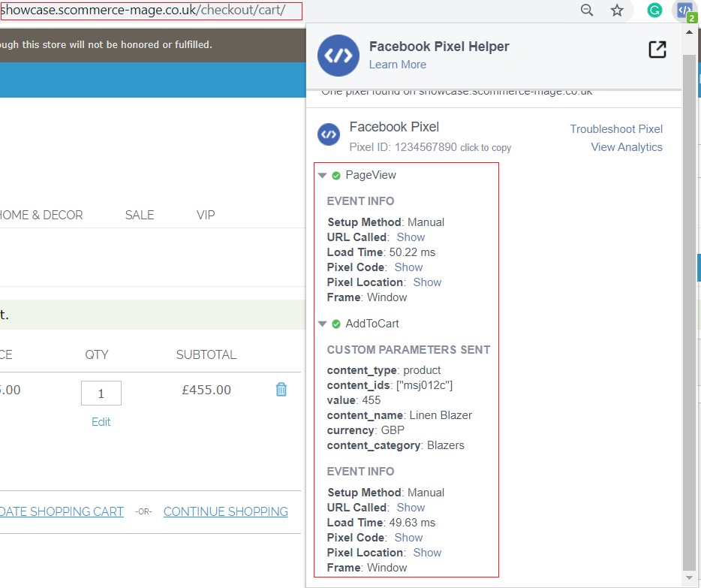701x588 pixels.
Task: Open the Grammarly extension icon
Action: (x=654, y=11)
